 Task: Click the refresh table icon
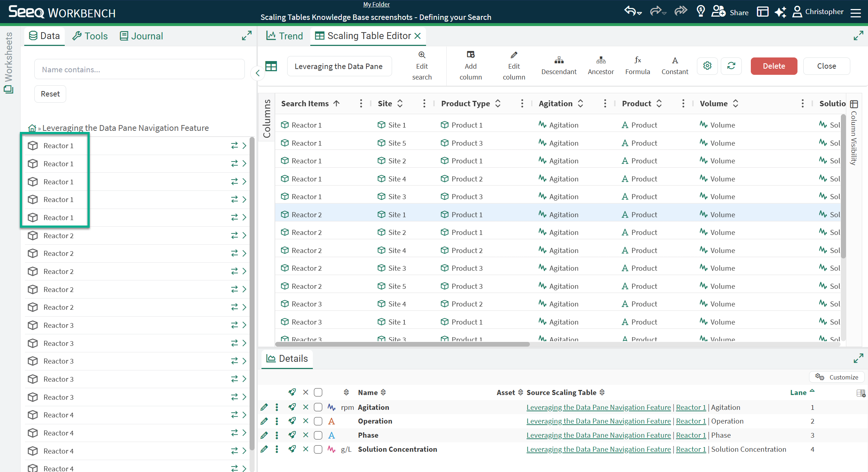731,66
